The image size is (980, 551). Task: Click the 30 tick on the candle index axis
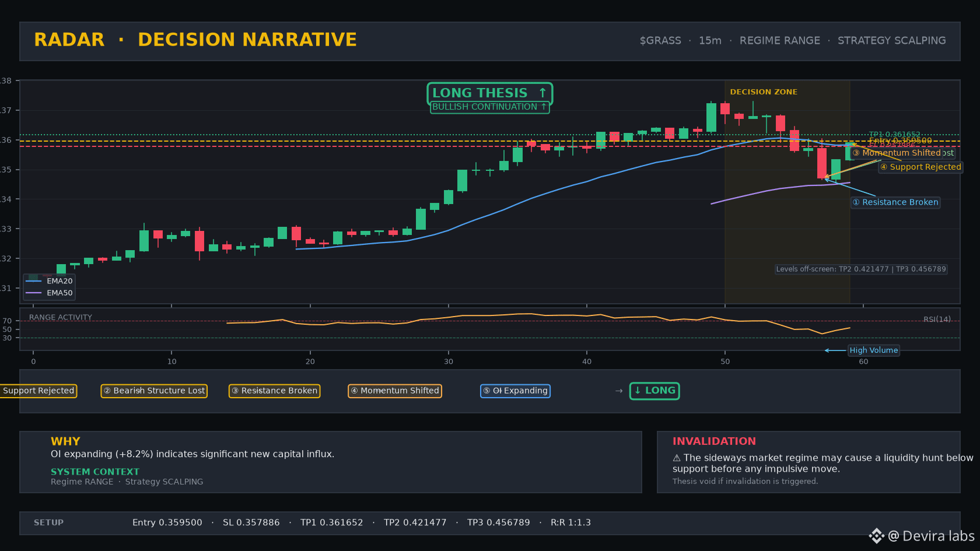click(x=449, y=362)
